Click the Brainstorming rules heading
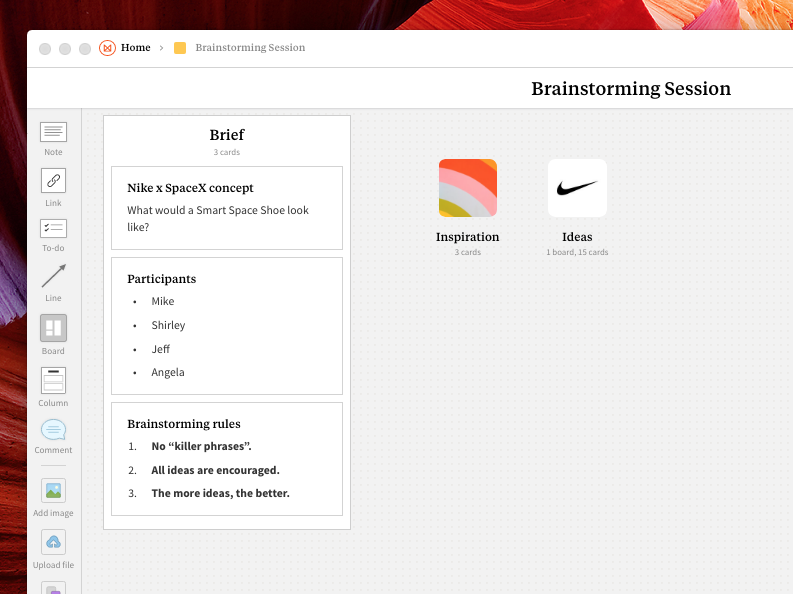 click(x=184, y=424)
